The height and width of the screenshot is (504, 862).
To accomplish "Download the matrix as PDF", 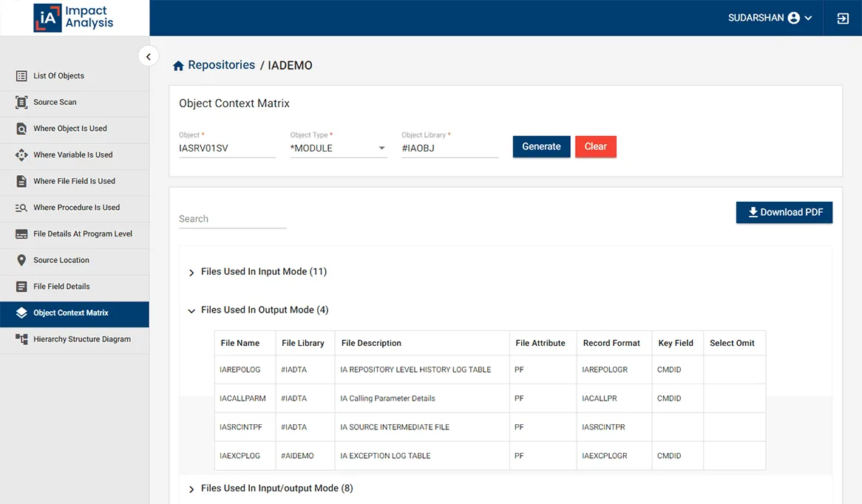I will click(784, 212).
